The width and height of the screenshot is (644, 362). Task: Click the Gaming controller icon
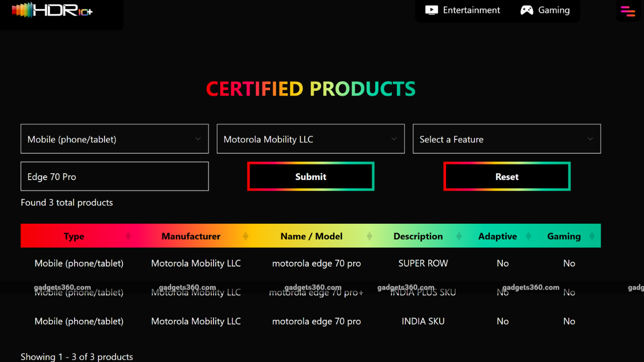click(527, 10)
